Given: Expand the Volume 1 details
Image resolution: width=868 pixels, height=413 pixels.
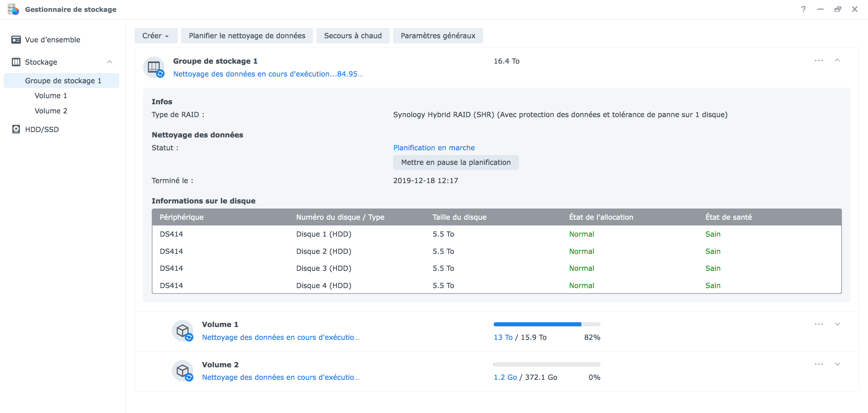Looking at the screenshot, I should 837,324.
